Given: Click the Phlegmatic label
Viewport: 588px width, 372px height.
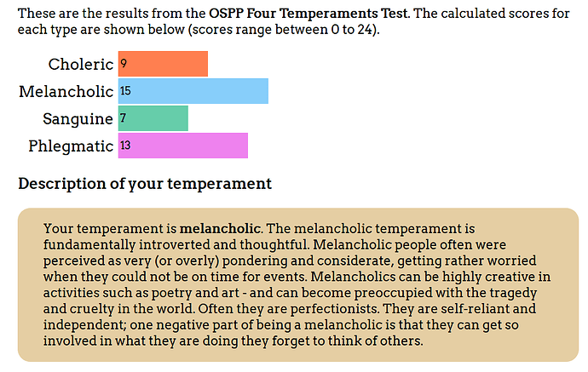Looking at the screenshot, I should (x=71, y=146).
